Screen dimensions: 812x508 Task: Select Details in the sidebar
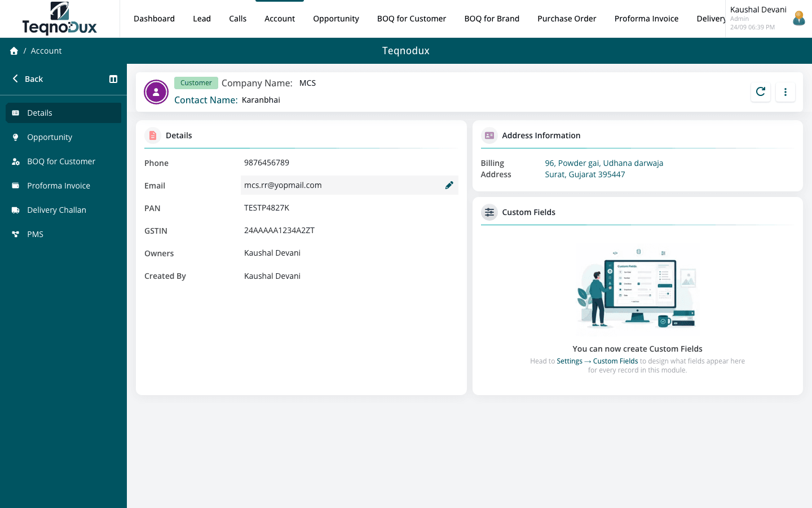tap(63, 113)
